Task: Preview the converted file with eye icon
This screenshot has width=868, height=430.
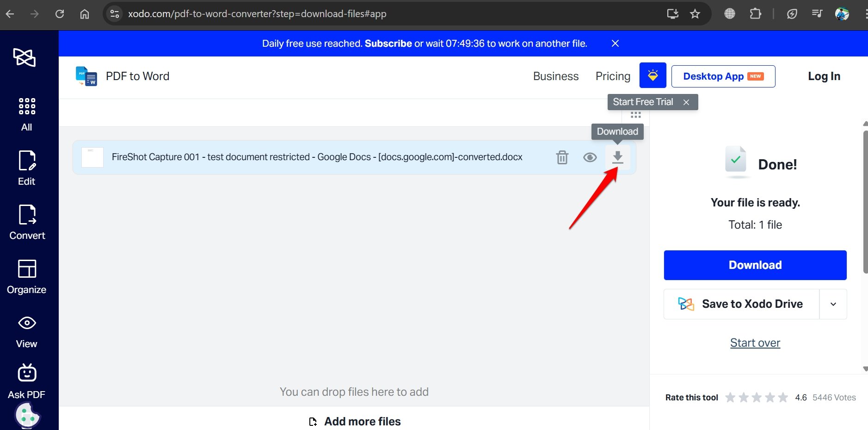Action: [x=590, y=157]
